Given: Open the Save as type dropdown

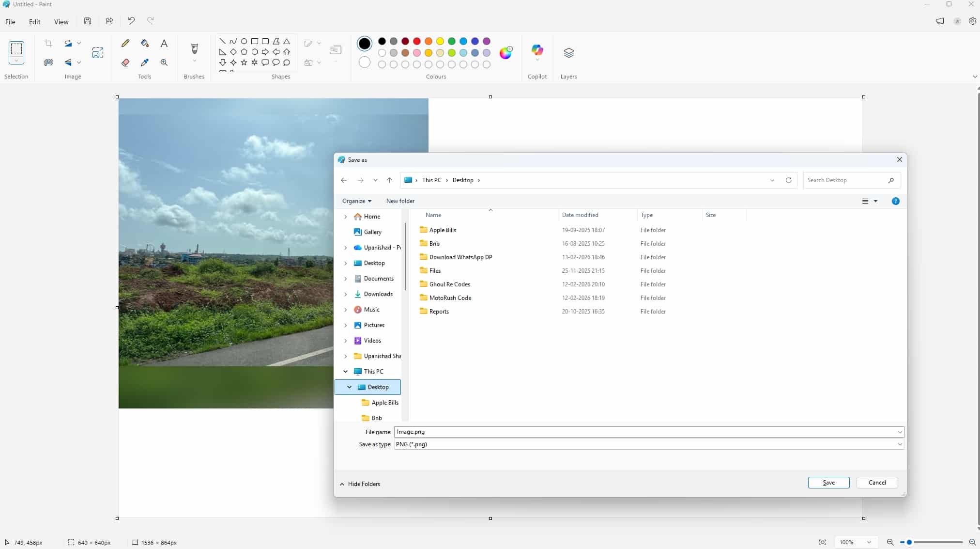Looking at the screenshot, I should pos(899,444).
